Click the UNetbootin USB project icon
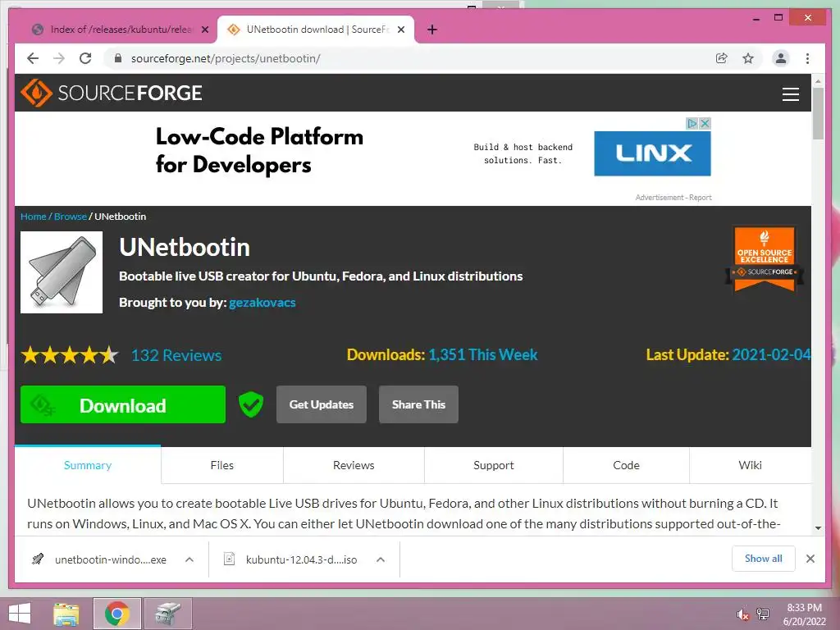Viewport: 840px width, 630px height. (x=62, y=272)
